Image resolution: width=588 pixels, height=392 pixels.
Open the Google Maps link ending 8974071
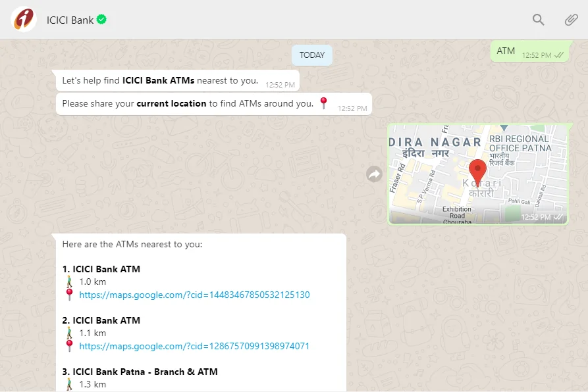coord(194,346)
